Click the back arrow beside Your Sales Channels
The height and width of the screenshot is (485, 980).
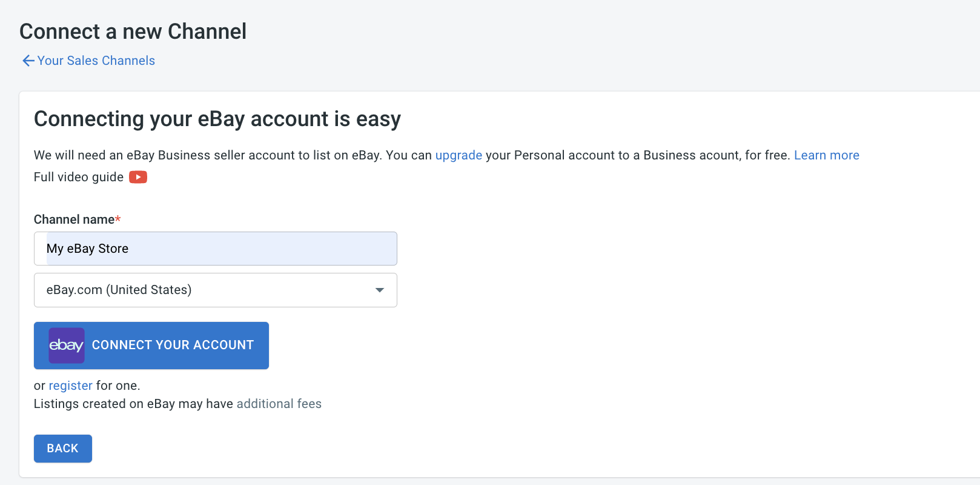28,61
